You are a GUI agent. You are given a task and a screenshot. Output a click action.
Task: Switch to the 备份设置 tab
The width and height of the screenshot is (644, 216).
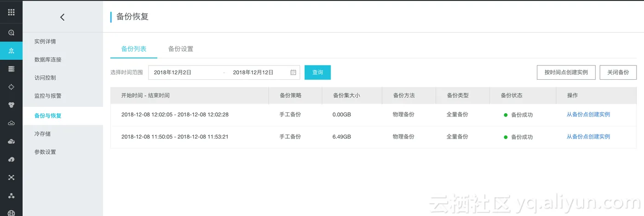point(180,49)
